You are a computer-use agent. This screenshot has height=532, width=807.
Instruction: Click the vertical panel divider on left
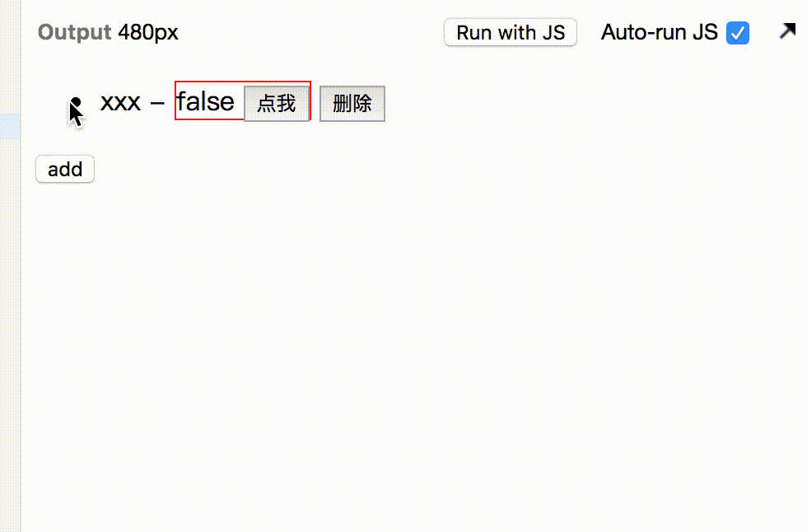(x=21, y=266)
